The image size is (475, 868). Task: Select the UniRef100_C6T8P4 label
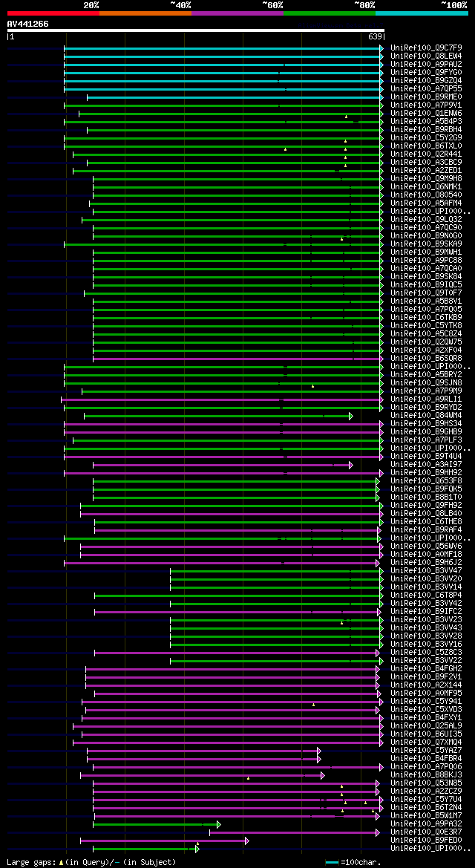tap(426, 595)
